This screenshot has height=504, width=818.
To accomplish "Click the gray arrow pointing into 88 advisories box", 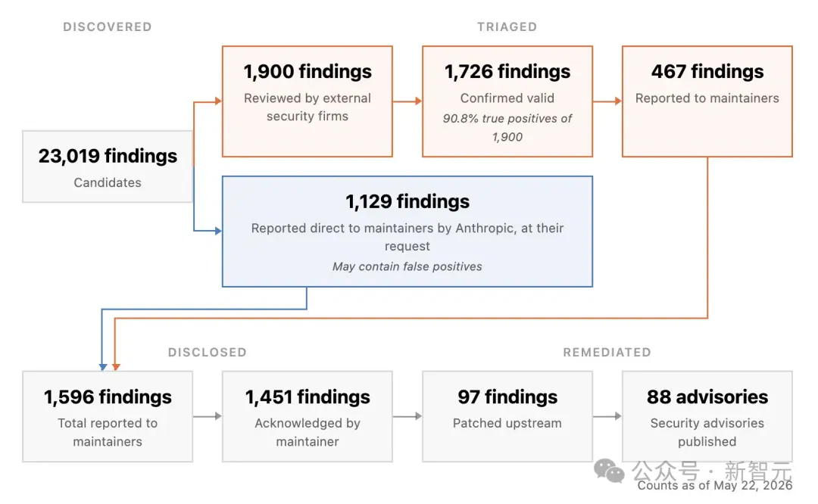I will tap(607, 416).
